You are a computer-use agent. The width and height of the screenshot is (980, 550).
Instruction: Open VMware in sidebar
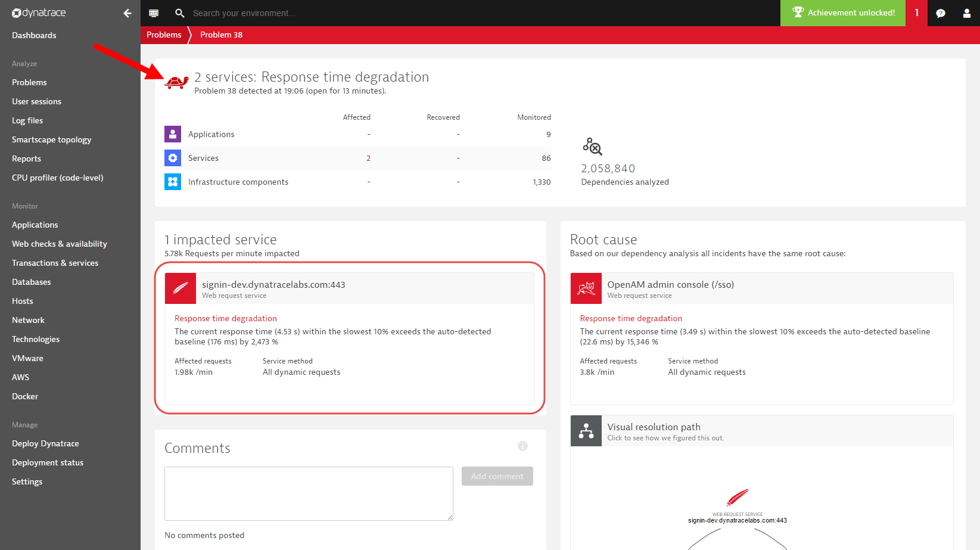27,358
